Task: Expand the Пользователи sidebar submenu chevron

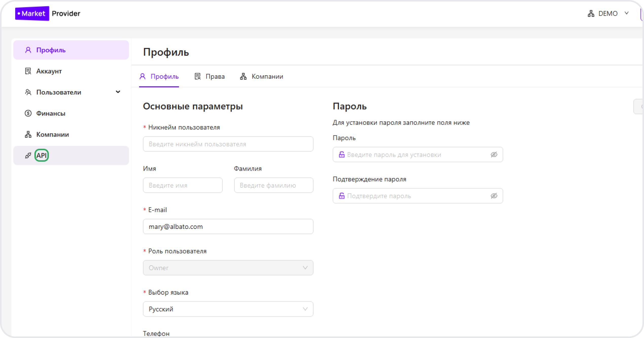Action: [x=118, y=92]
